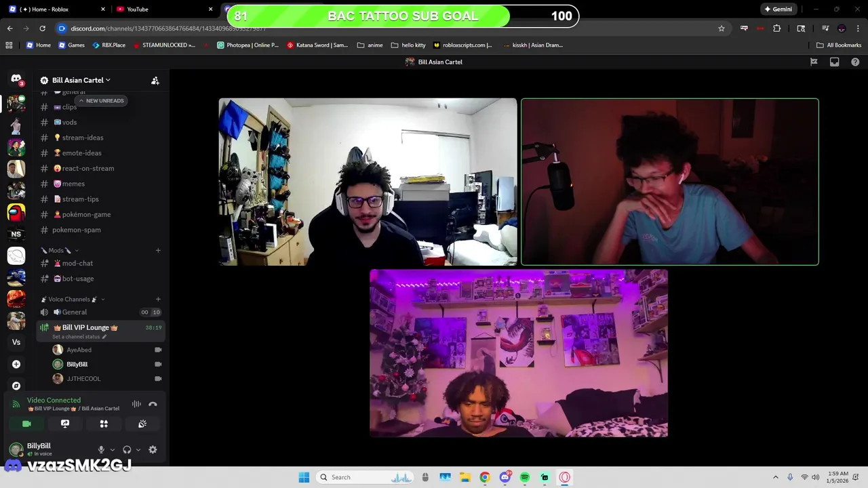Open the anime bookmarks folder
This screenshot has width=868, height=488.
(370, 45)
